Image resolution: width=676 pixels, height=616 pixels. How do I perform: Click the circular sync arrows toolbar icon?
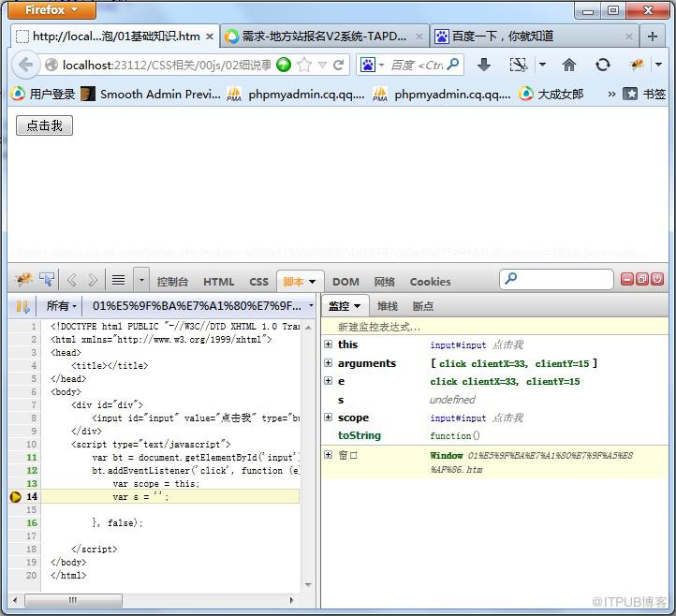(603, 66)
